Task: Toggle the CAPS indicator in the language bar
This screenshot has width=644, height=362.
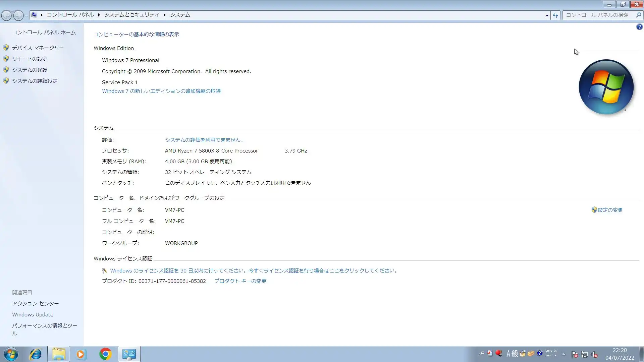Action: pos(549,351)
